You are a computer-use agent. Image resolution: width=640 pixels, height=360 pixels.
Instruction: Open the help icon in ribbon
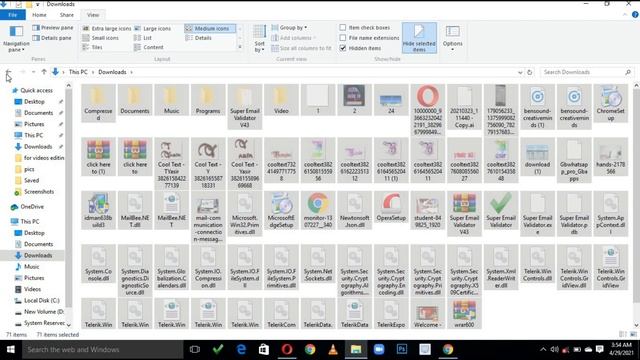coord(635,15)
